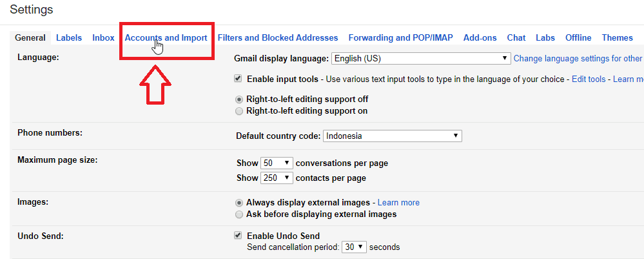Open Filters and Blocked Addresses tab
The image size is (644, 259).
tap(278, 38)
